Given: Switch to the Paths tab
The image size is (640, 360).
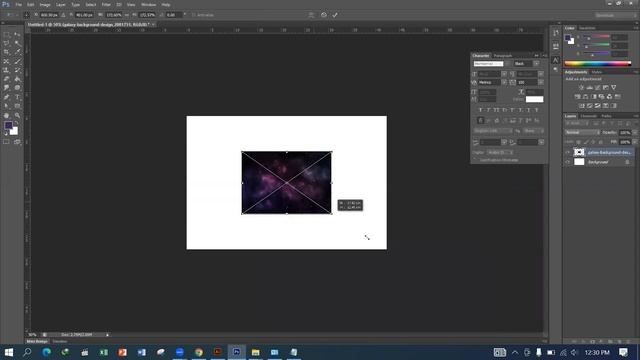Looking at the screenshot, I should point(606,116).
